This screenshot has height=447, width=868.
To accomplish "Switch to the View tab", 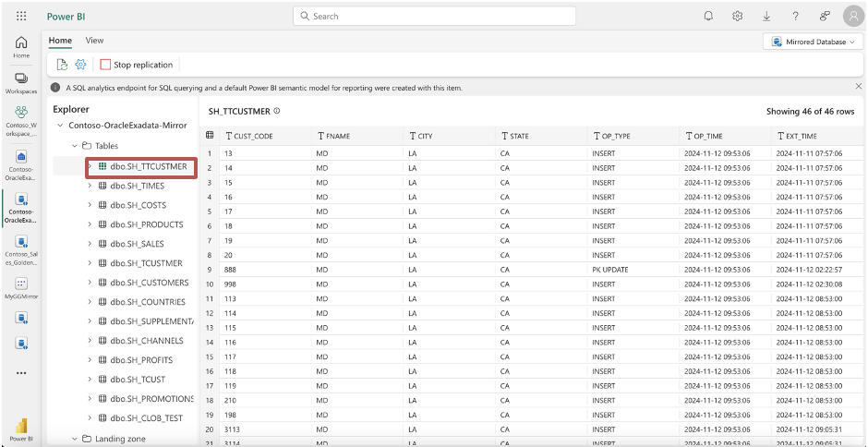I will pyautogui.click(x=94, y=41).
